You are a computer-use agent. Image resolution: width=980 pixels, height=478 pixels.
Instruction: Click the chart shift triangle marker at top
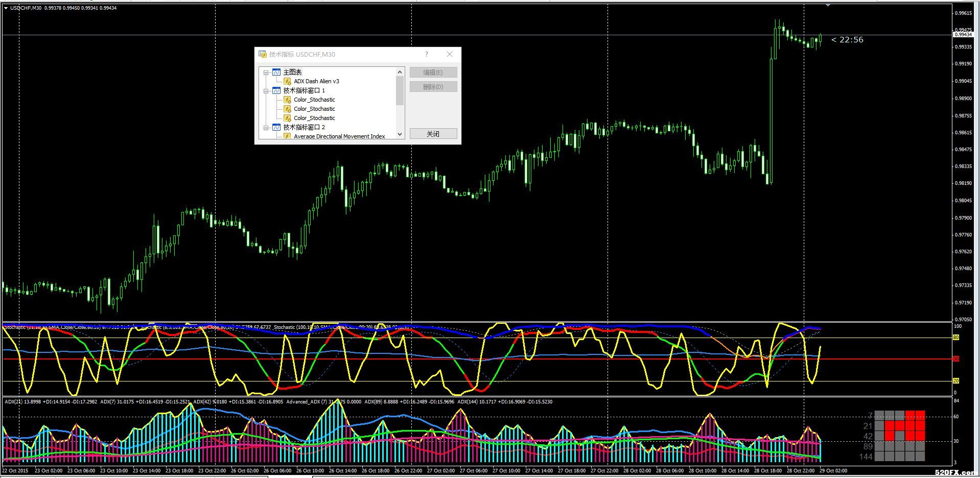click(x=828, y=5)
